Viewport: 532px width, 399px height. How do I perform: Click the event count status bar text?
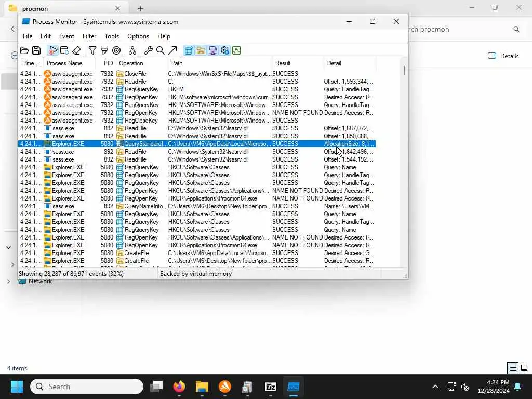click(71, 274)
